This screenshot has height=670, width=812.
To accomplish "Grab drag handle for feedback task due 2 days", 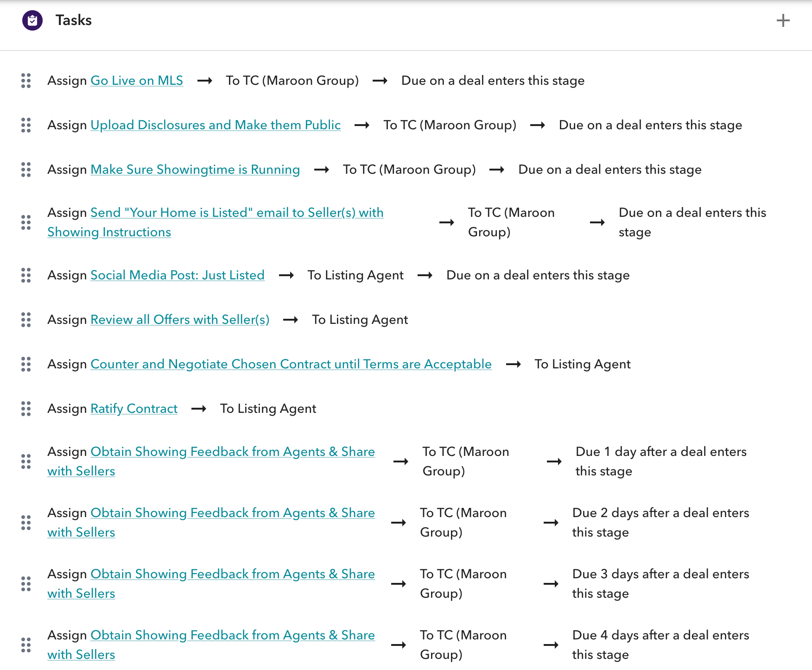I will coord(26,523).
